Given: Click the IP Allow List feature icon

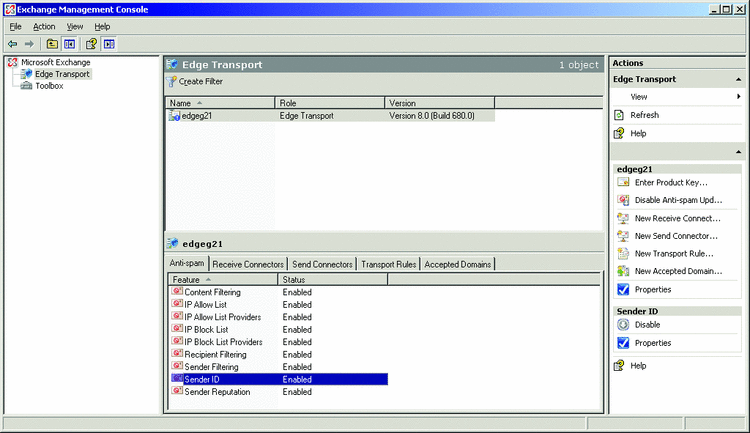Looking at the screenshot, I should [177, 304].
